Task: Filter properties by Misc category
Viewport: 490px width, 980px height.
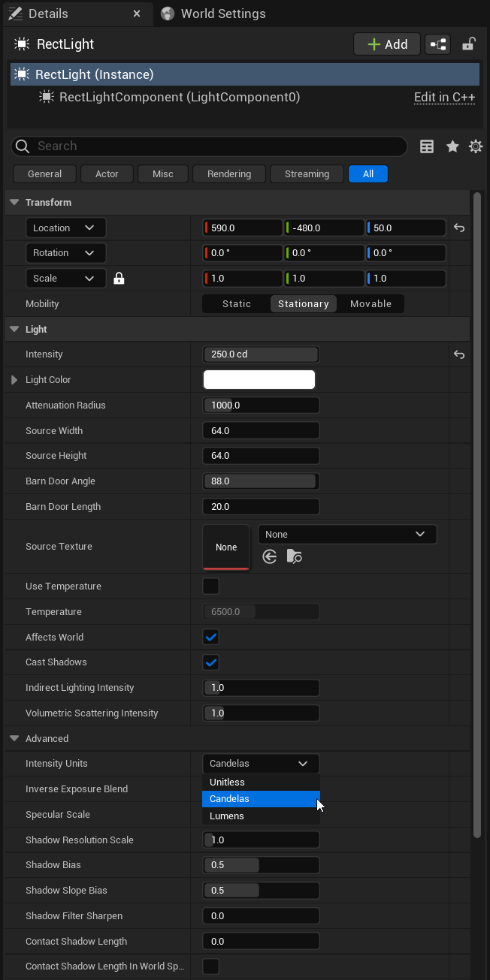Action: coord(163,174)
